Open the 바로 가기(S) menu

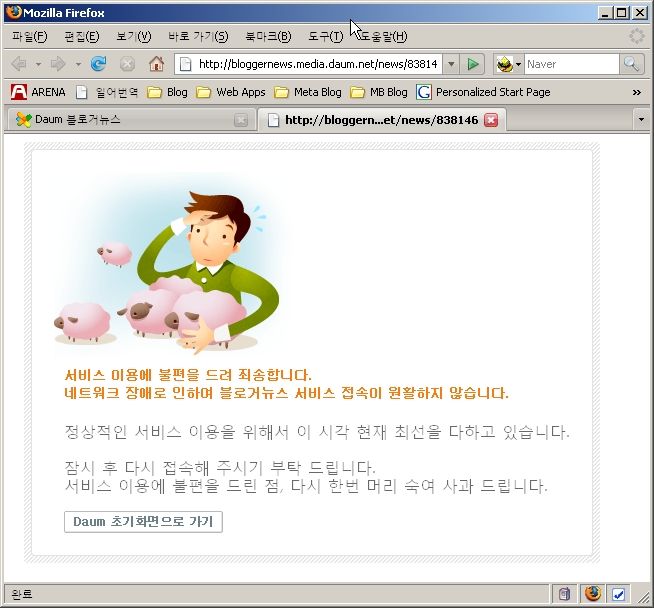click(198, 37)
